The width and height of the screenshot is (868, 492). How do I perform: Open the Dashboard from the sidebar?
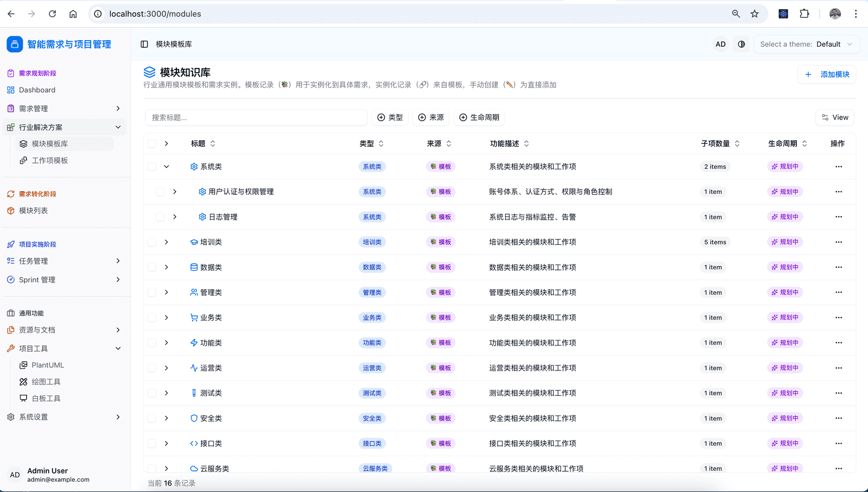pos(37,90)
